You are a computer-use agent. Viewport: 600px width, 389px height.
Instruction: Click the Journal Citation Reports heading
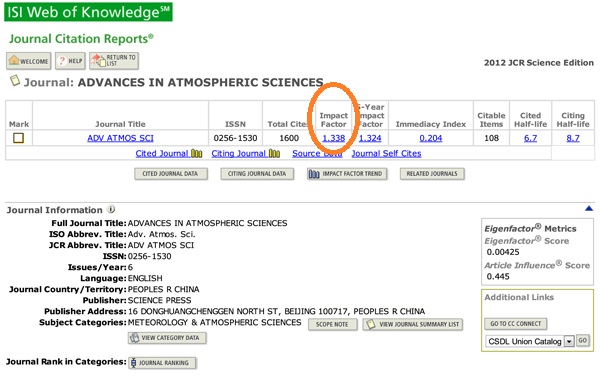(x=81, y=39)
